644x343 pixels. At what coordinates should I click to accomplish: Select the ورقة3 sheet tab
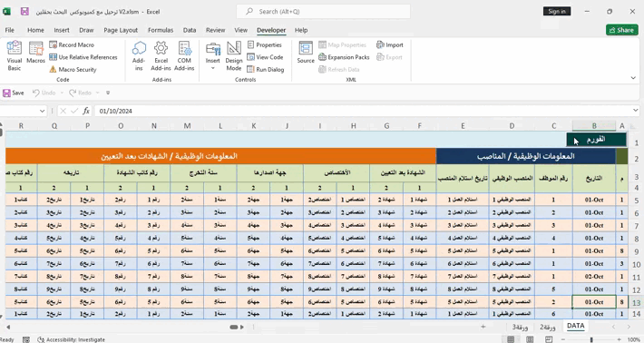520,327
